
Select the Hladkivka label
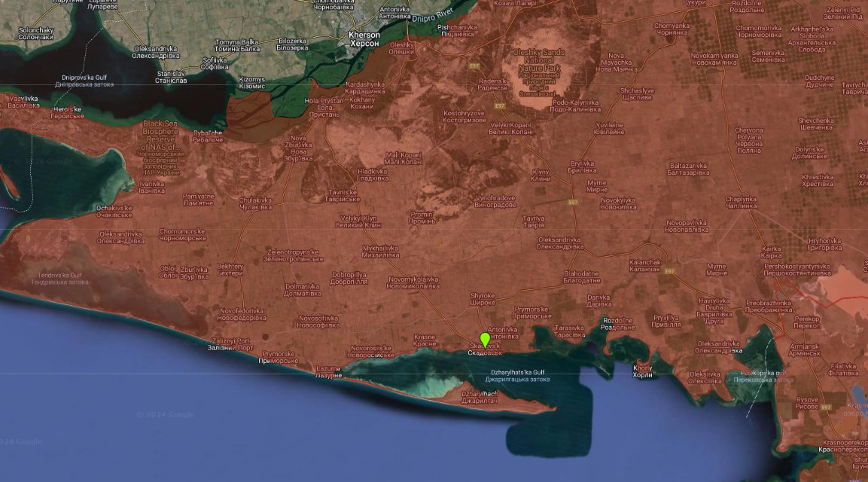(x=373, y=175)
